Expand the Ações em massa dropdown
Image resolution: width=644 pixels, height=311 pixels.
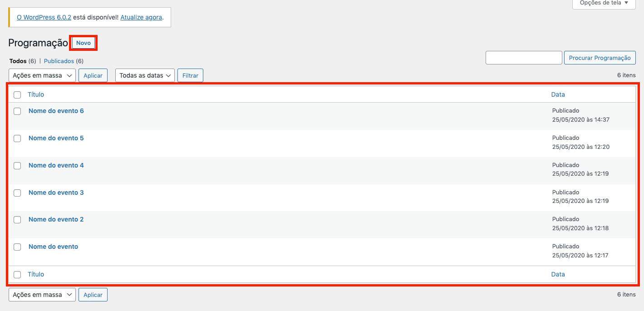[x=42, y=75]
